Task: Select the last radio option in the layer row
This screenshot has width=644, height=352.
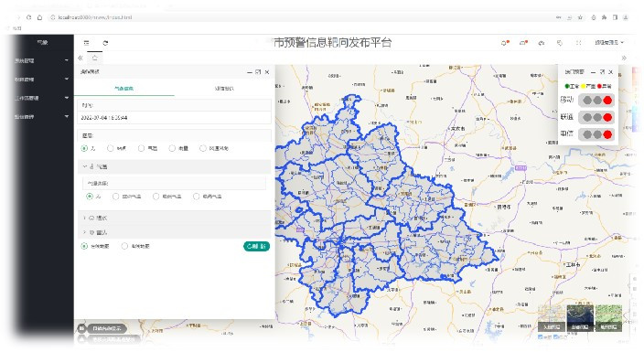Action: tap(203, 148)
